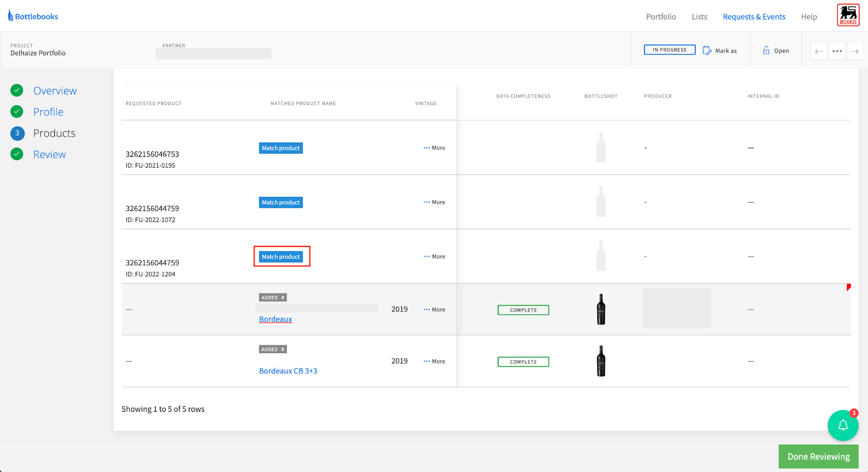Image resolution: width=868 pixels, height=472 pixels.
Task: Click the 'ID: FU-2022-1072' text
Action: coord(150,220)
